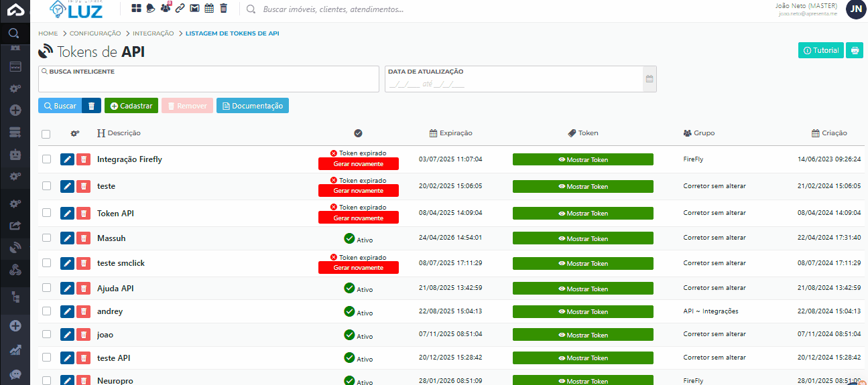868x385 pixels.
Task: Click into the Busca Inteligente search field
Action: tap(208, 83)
